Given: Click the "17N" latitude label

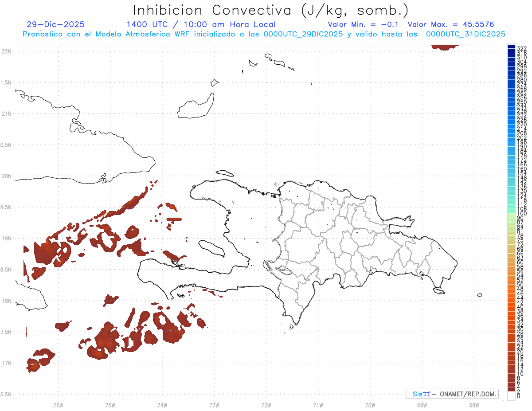Looking at the screenshot, I should (7, 363).
